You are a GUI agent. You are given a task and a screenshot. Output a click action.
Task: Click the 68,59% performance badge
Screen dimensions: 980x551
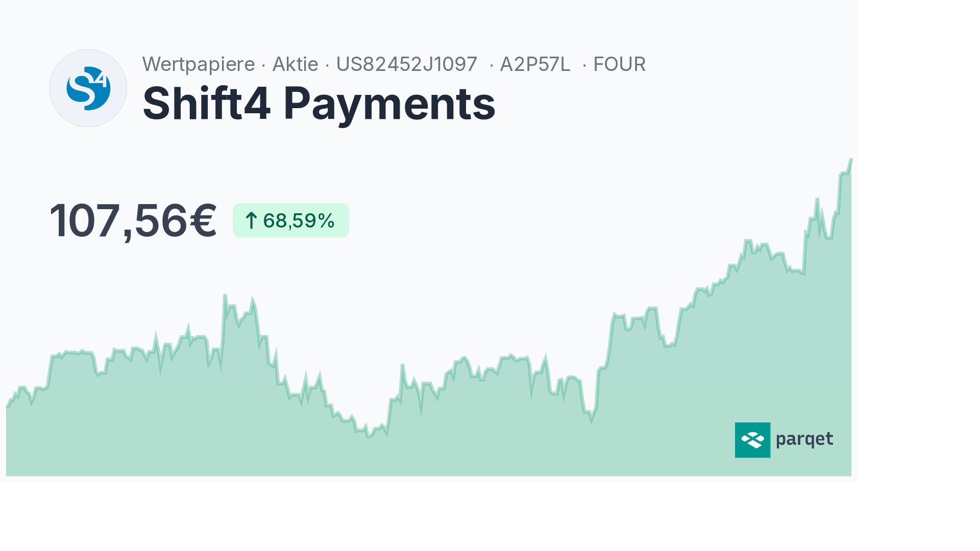pos(291,220)
